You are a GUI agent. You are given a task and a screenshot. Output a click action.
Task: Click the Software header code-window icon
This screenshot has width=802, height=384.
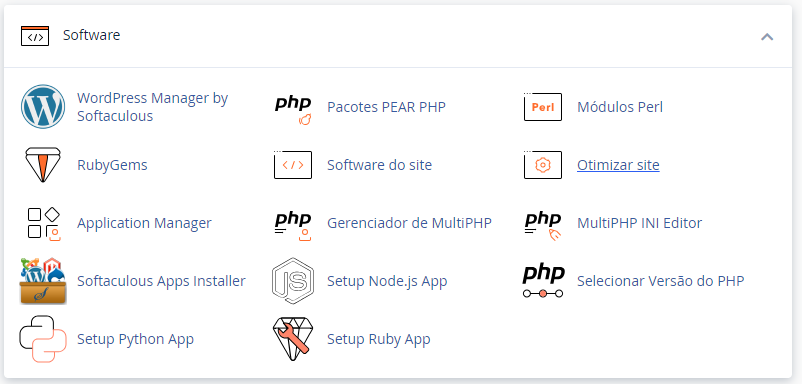click(x=35, y=36)
